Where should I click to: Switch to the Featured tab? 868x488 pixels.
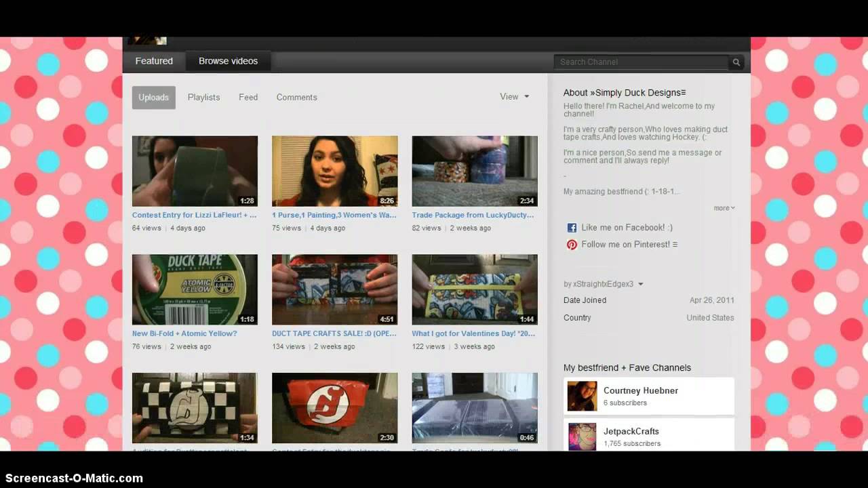tap(154, 61)
